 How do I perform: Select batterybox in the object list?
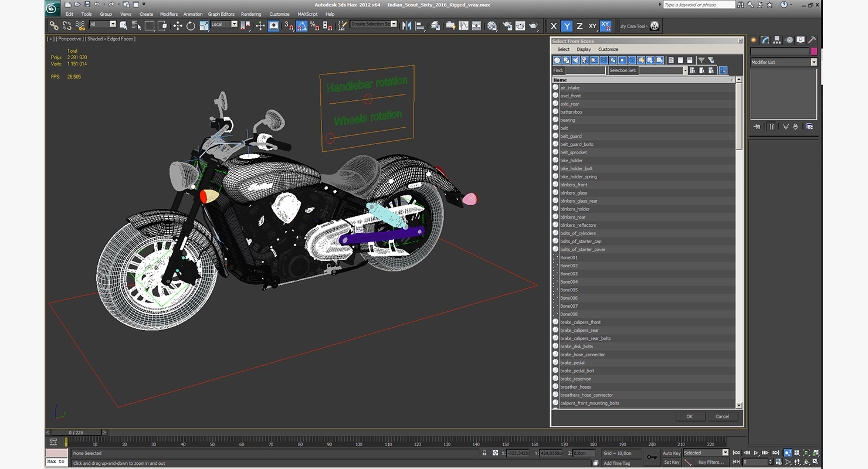tap(571, 112)
